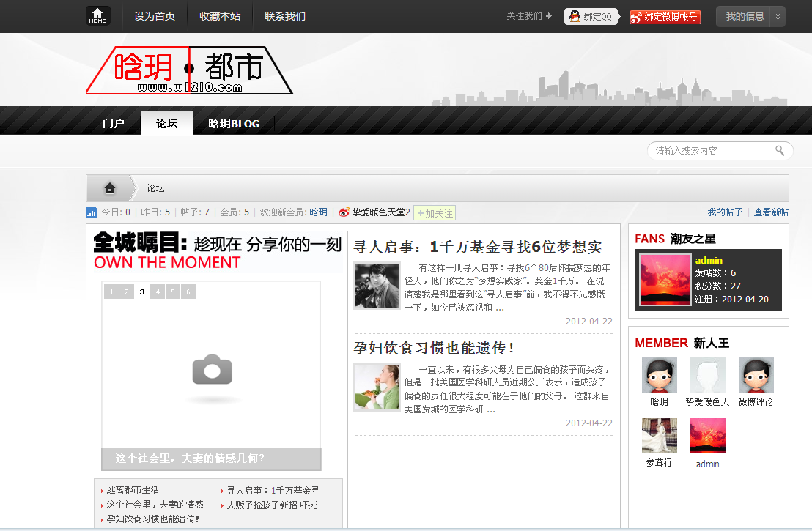Image resolution: width=812 pixels, height=531 pixels.
Task: Click the bar-chart stats icon near 今日:0
Action: tap(91, 212)
